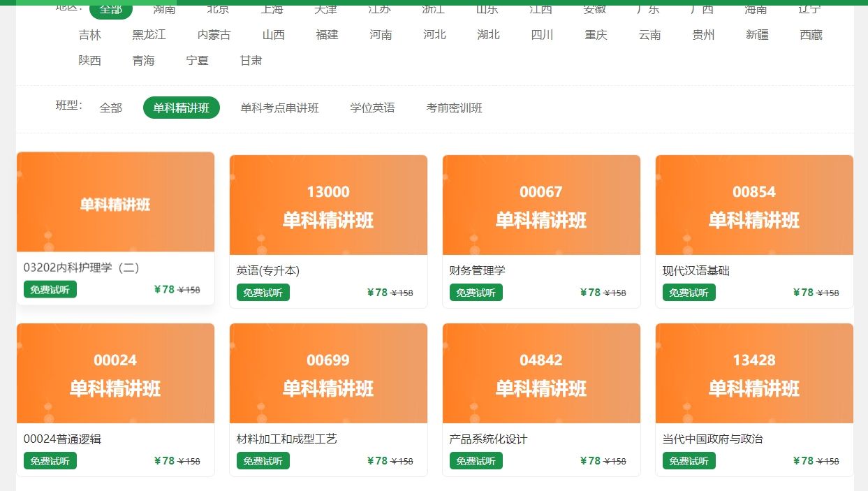Choose 云南 as the region
Screen dimensions: 868x491
tap(649, 35)
